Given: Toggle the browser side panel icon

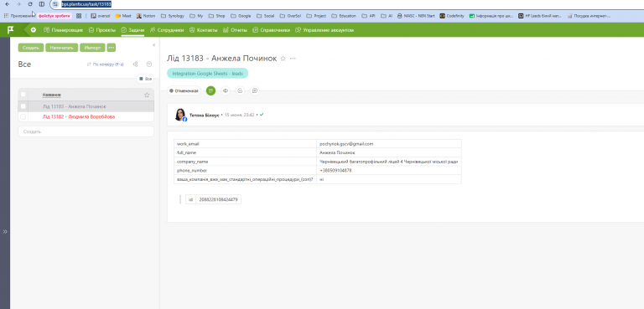Looking at the screenshot, I should click(41, 4).
